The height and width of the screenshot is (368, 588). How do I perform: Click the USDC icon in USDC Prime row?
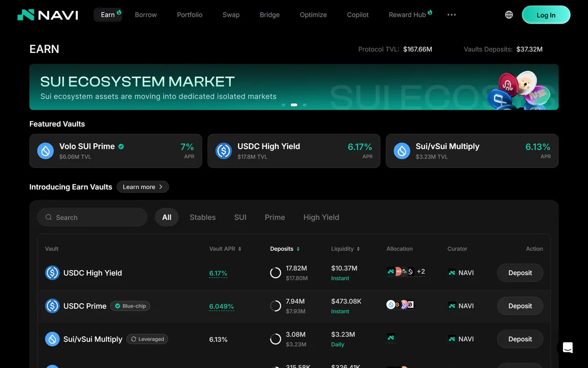(52, 306)
